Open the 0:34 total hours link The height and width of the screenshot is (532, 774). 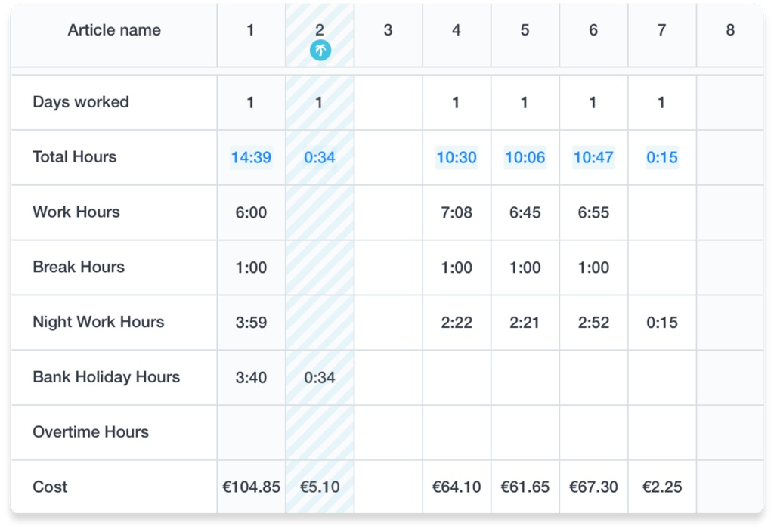click(320, 157)
